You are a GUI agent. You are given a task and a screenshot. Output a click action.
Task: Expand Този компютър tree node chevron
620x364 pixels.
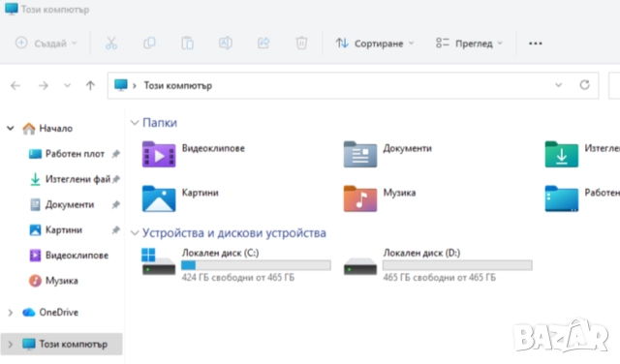pos(11,345)
